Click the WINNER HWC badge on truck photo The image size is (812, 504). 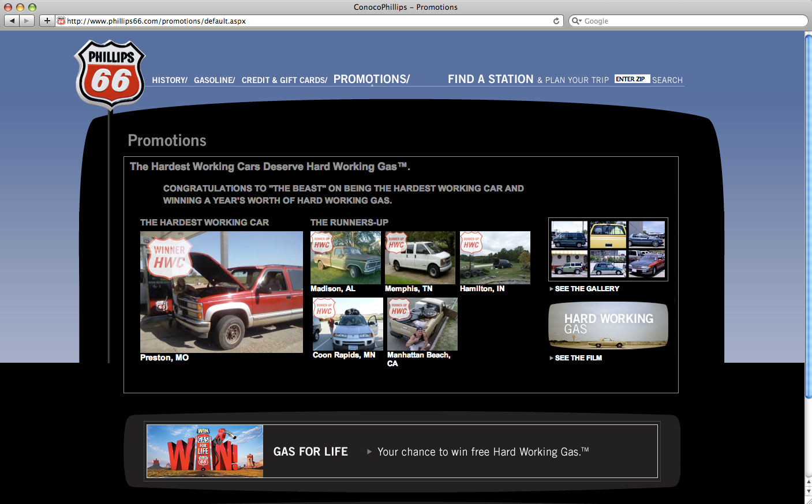(x=169, y=258)
